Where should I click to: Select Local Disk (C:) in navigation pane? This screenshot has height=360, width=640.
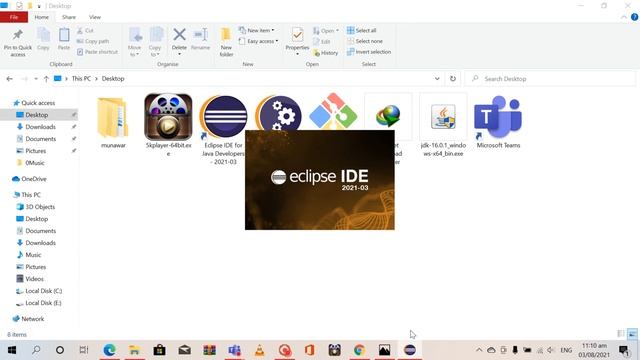click(x=43, y=291)
